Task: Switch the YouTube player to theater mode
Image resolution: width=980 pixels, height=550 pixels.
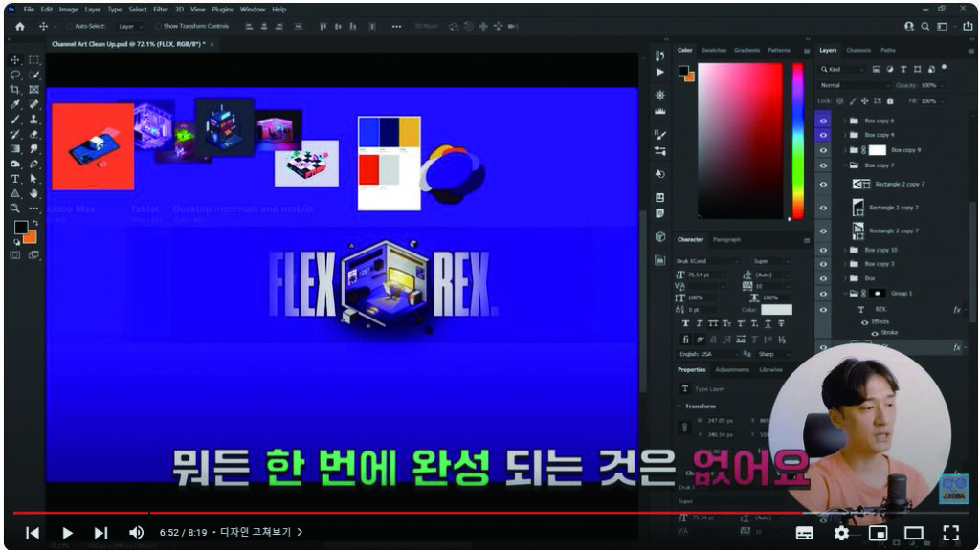Action: pyautogui.click(x=914, y=533)
